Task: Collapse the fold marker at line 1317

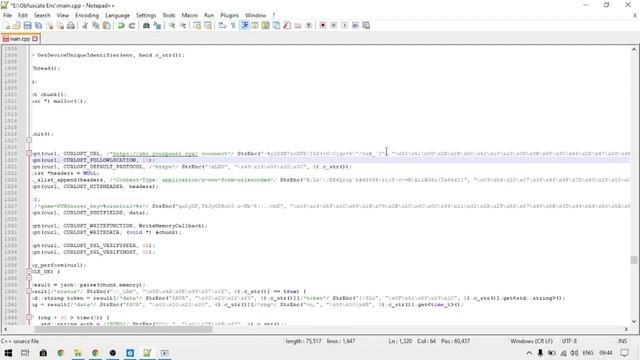Action: [29, 140]
